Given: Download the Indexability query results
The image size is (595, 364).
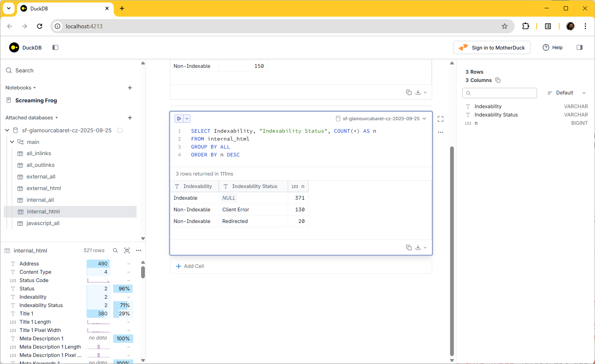Looking at the screenshot, I should [x=418, y=248].
